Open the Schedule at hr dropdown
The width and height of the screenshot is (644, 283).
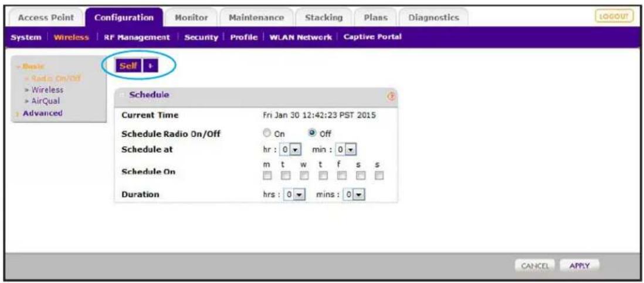click(x=291, y=149)
